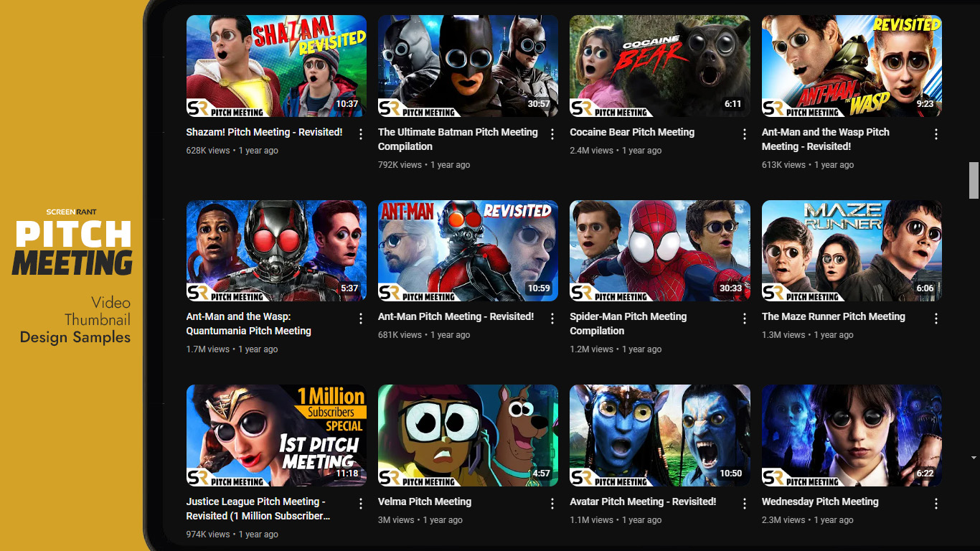Click the '628K views' text under Shazam video
Viewport: 980px width, 551px height.
(x=208, y=151)
